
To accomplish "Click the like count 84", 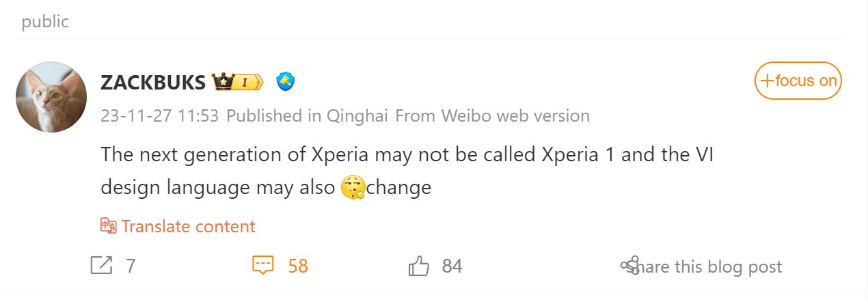I will tap(452, 266).
